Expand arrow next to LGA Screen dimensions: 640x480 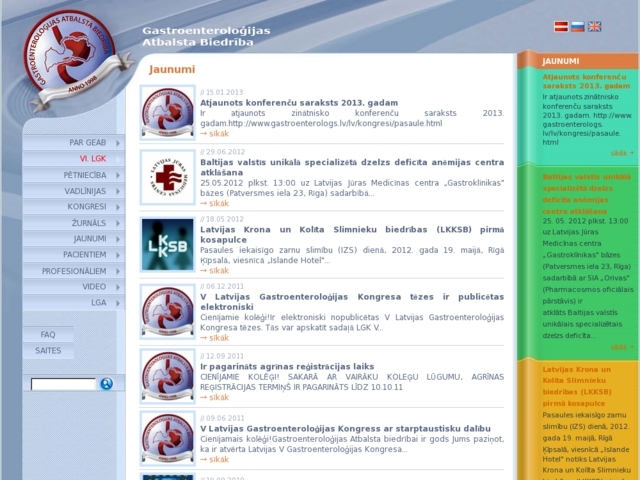118,303
